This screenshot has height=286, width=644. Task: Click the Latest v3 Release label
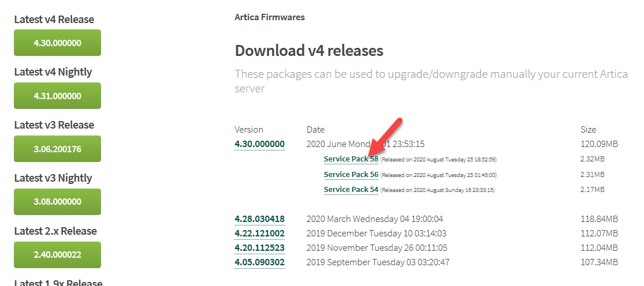pyautogui.click(x=54, y=125)
